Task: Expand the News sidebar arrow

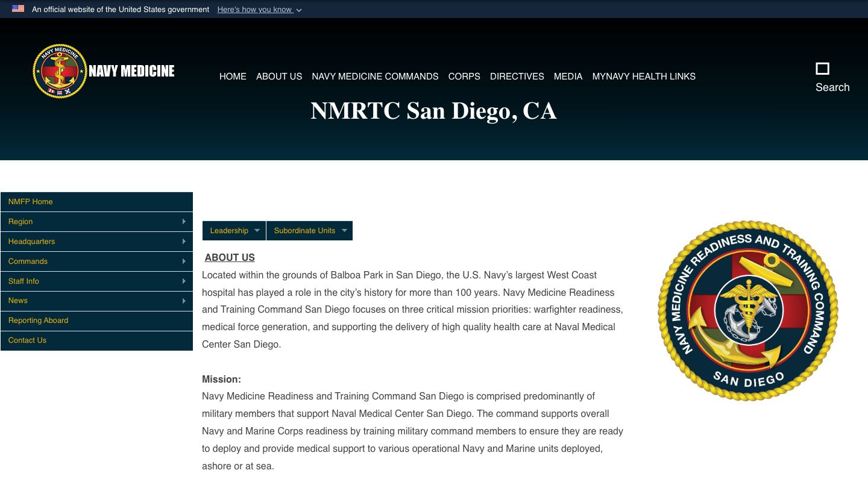Action: click(x=184, y=301)
